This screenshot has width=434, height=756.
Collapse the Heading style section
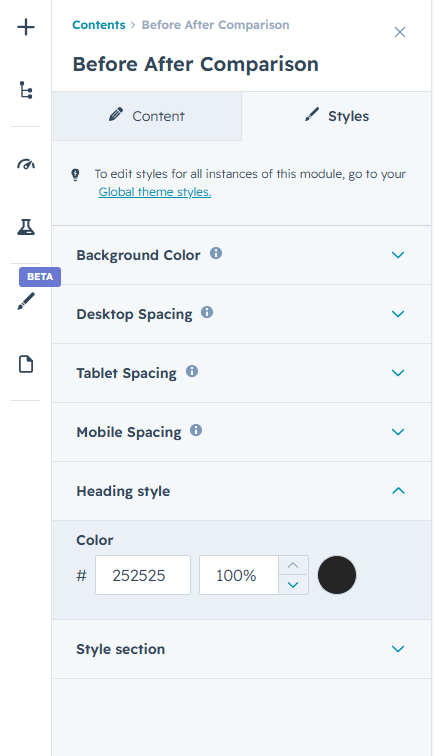pos(241,491)
